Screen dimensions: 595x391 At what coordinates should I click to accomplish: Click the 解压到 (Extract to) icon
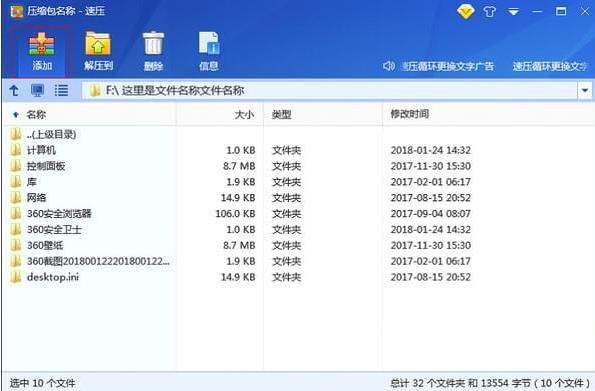click(98, 52)
